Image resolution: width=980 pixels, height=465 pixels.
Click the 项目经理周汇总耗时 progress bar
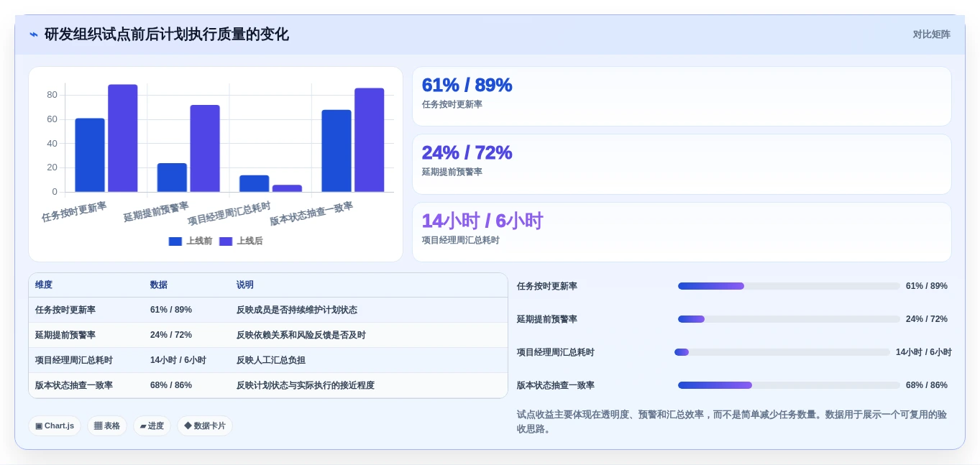[782, 352]
